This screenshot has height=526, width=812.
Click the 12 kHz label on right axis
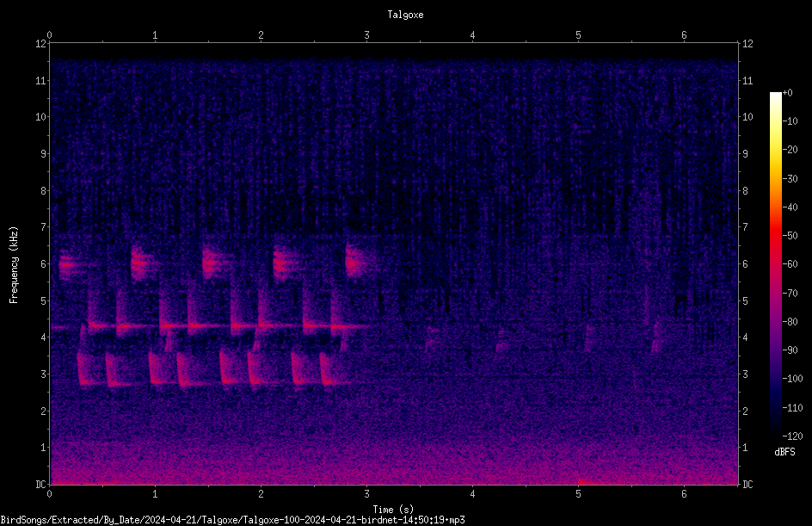[747, 44]
